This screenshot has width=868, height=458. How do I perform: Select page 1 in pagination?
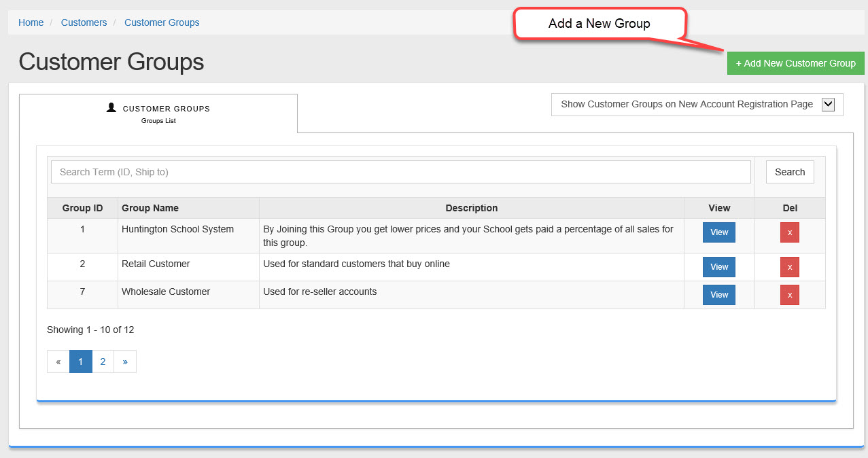[x=80, y=362]
